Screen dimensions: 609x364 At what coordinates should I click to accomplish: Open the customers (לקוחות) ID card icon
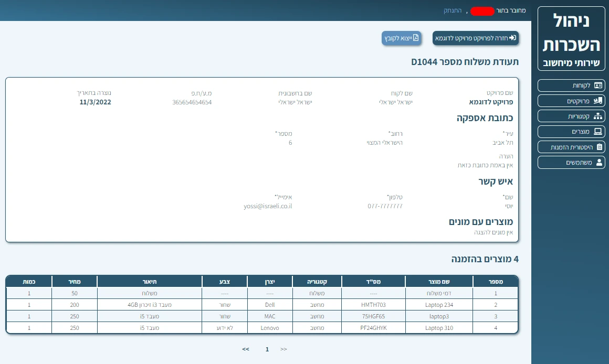(598, 85)
